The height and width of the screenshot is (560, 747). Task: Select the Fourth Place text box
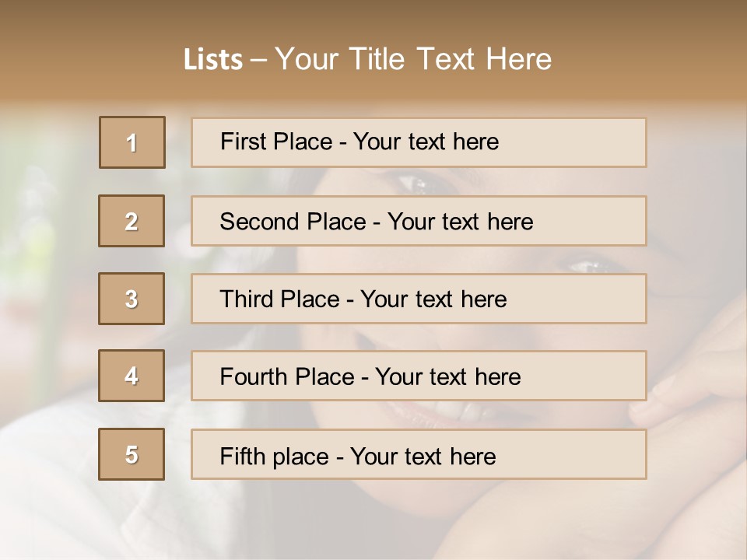click(x=419, y=376)
